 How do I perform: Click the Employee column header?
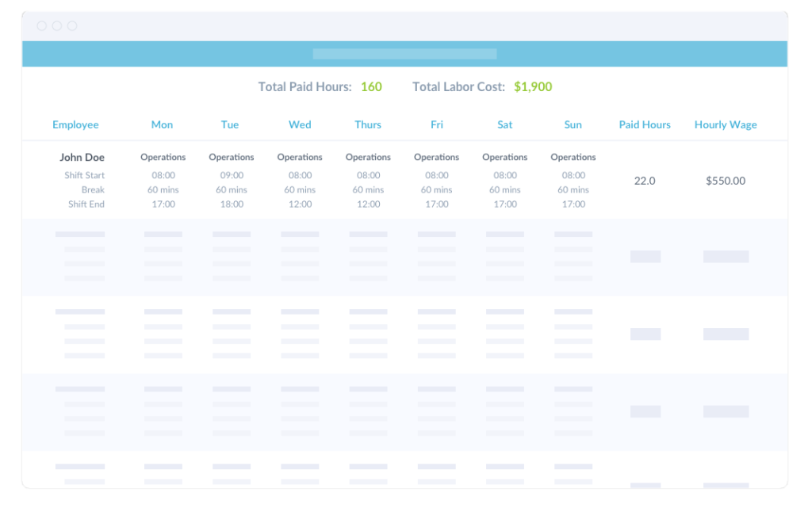click(x=75, y=124)
